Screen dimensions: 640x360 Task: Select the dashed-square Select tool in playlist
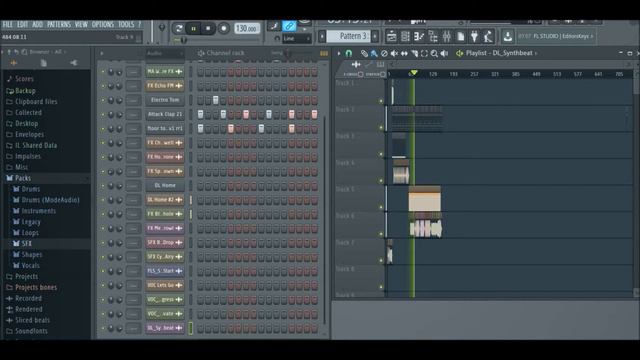pyautogui.click(x=424, y=53)
